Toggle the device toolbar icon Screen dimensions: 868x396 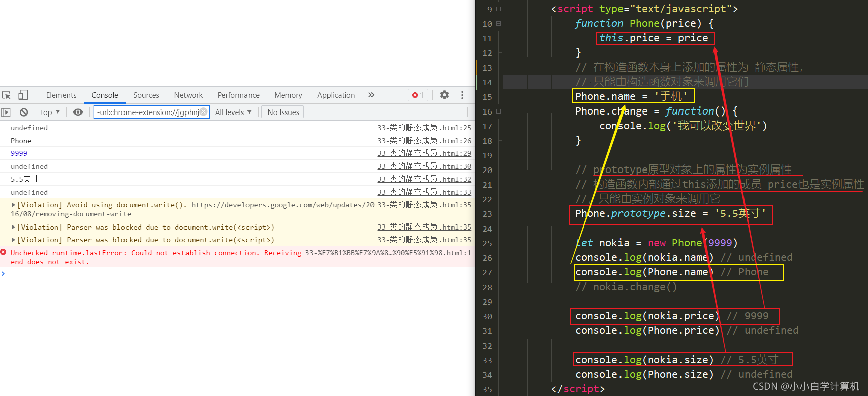click(x=23, y=95)
